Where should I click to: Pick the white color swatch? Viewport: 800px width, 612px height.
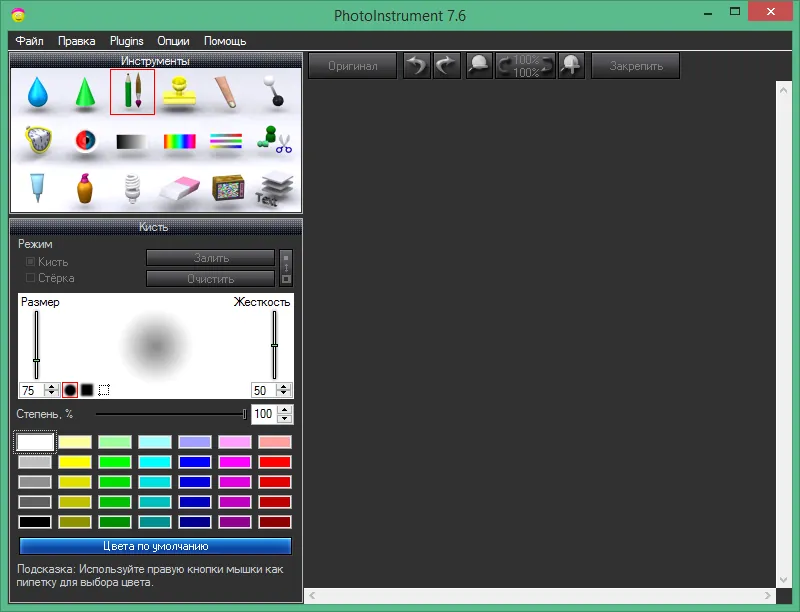[35, 442]
